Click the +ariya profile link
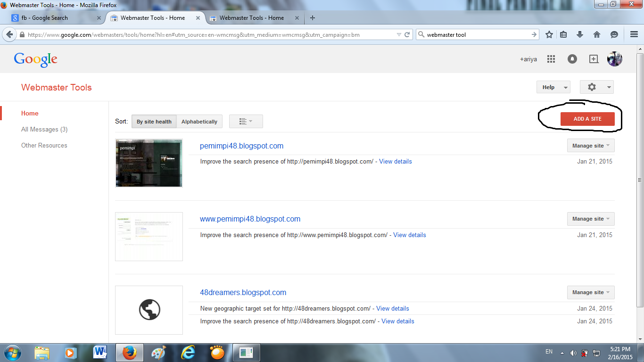Image resolution: width=644 pixels, height=362 pixels. pos(528,59)
